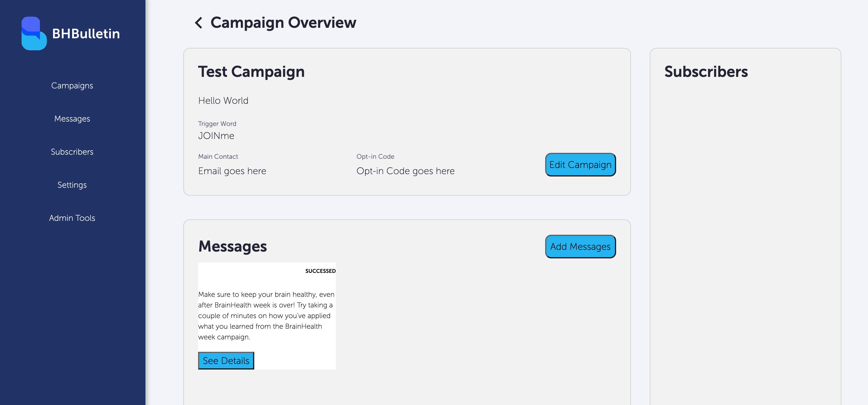Open Campaigns in the sidebar
Screen dimensions: 868x405
72,86
